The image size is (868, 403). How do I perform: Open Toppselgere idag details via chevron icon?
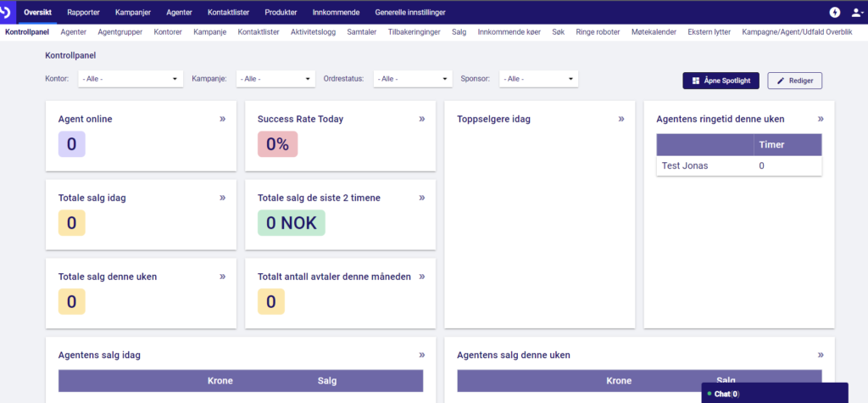point(621,119)
